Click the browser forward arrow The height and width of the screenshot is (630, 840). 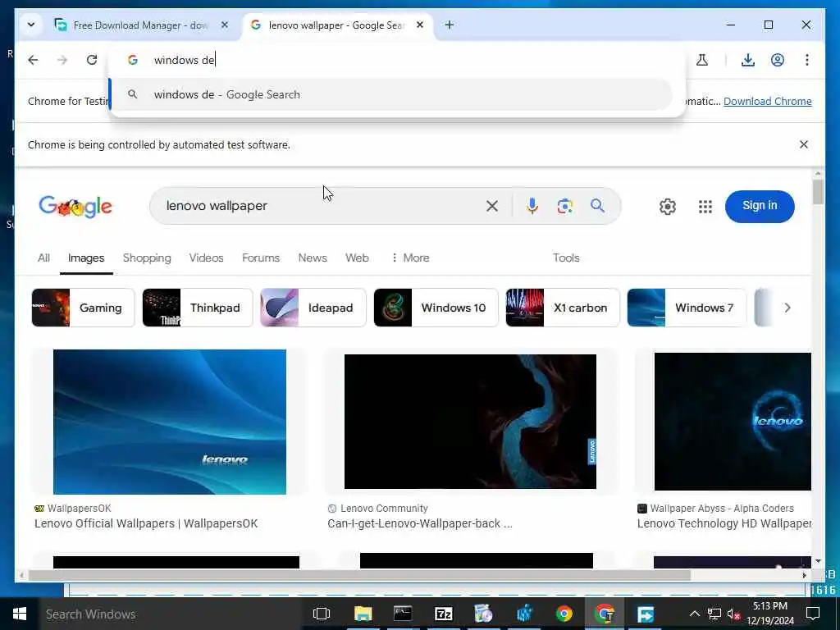[x=62, y=60]
